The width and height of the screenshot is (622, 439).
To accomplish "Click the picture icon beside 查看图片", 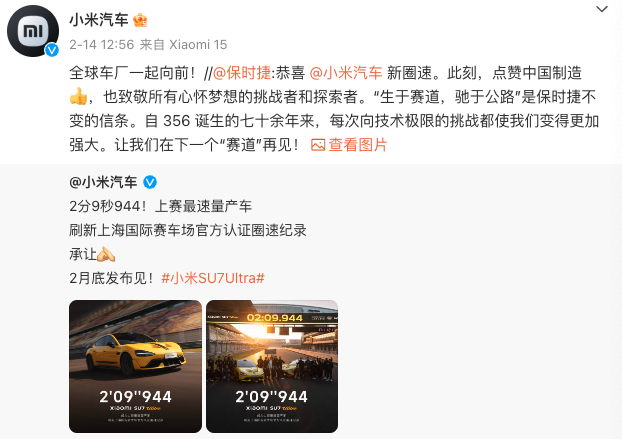I will pos(318,145).
